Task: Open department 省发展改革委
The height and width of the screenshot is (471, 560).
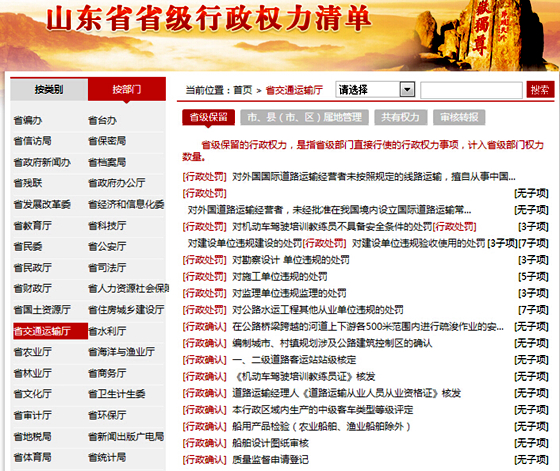Action: (x=42, y=205)
